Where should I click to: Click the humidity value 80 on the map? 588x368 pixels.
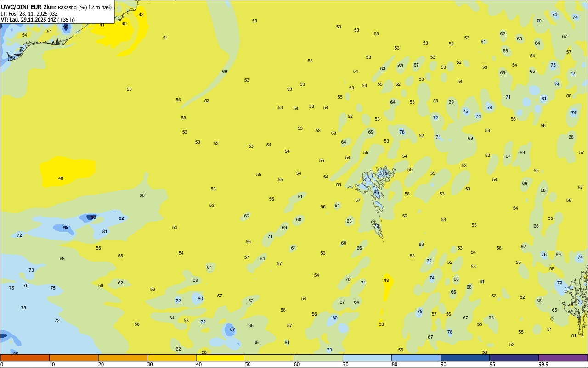[x=200, y=299]
